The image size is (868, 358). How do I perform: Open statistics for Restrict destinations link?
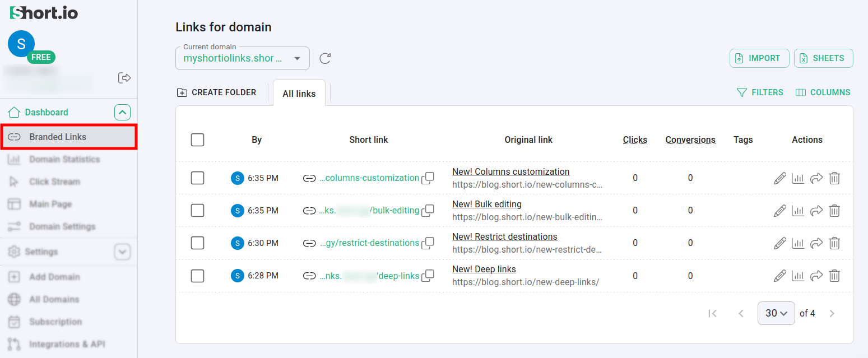797,243
